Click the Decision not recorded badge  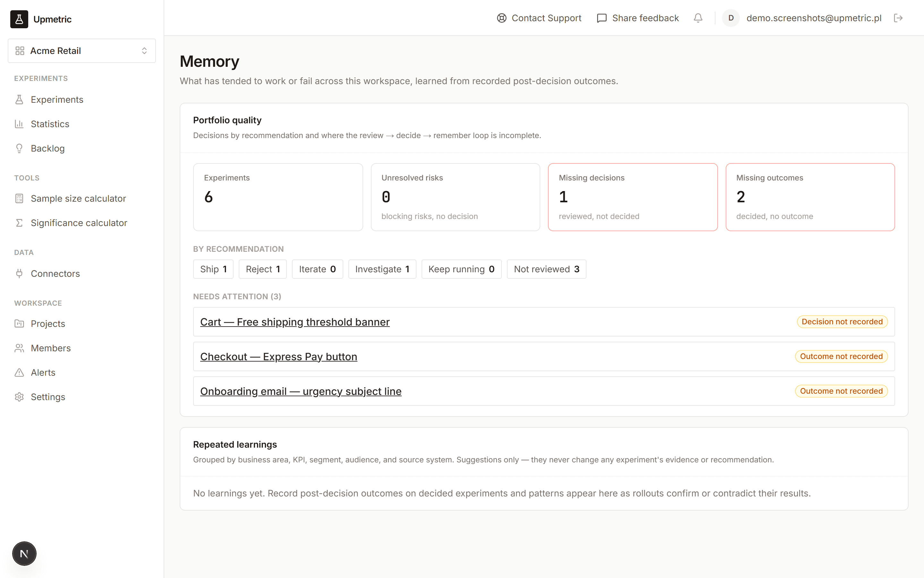(x=842, y=322)
